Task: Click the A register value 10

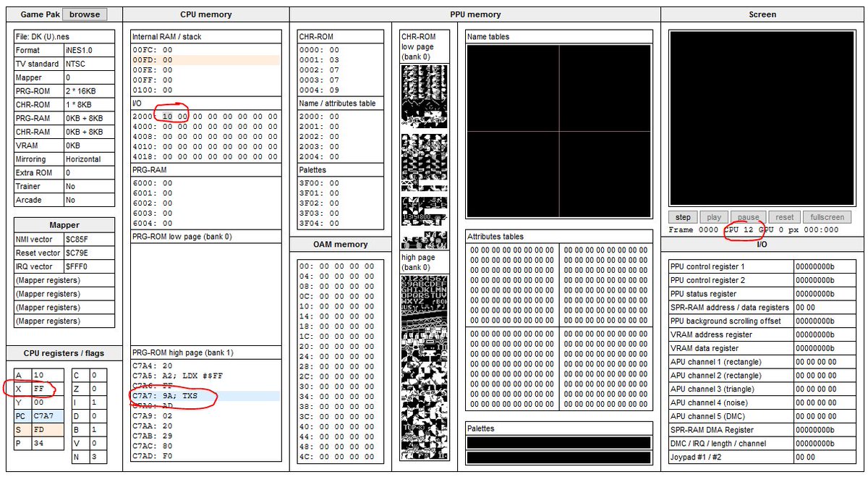Action: [48, 374]
